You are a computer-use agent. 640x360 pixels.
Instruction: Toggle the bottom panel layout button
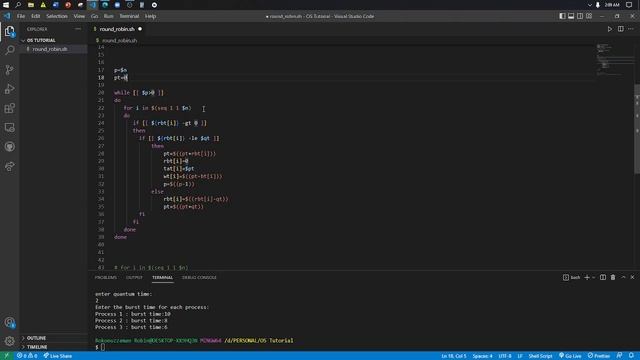coord(571,16)
